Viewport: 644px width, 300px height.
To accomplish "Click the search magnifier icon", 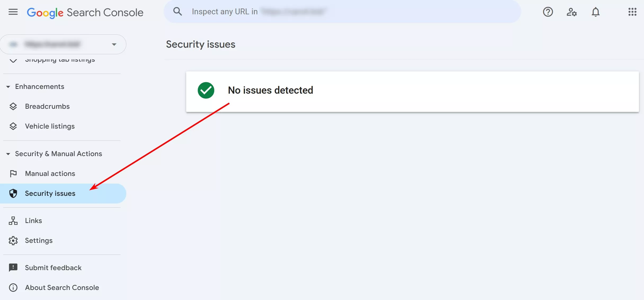I will pos(177,11).
